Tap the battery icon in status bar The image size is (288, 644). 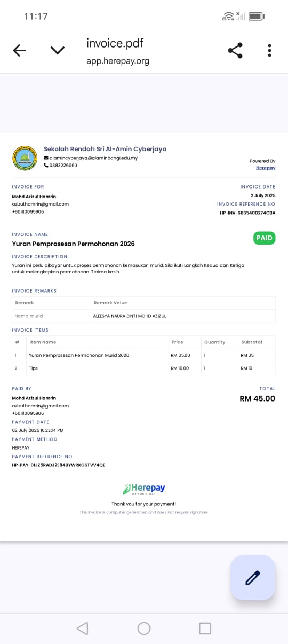coord(257,17)
